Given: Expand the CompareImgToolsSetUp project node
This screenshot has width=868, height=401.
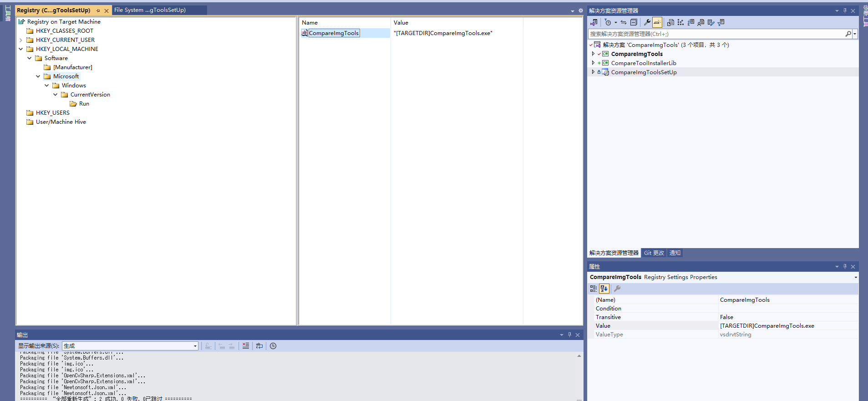Looking at the screenshot, I should (593, 72).
